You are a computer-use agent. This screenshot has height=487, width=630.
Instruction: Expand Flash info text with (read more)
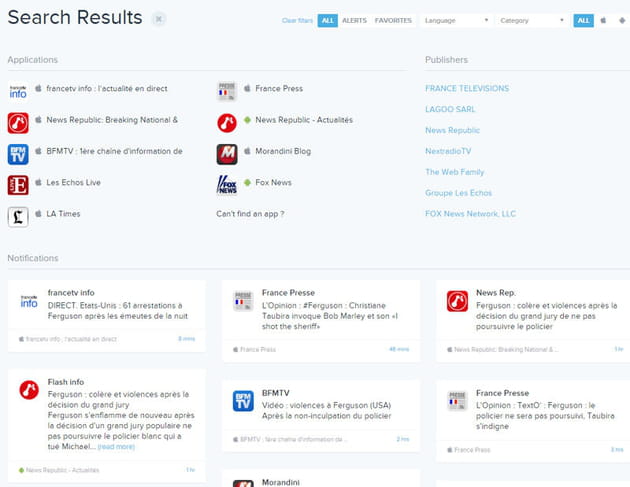pyautogui.click(x=116, y=447)
